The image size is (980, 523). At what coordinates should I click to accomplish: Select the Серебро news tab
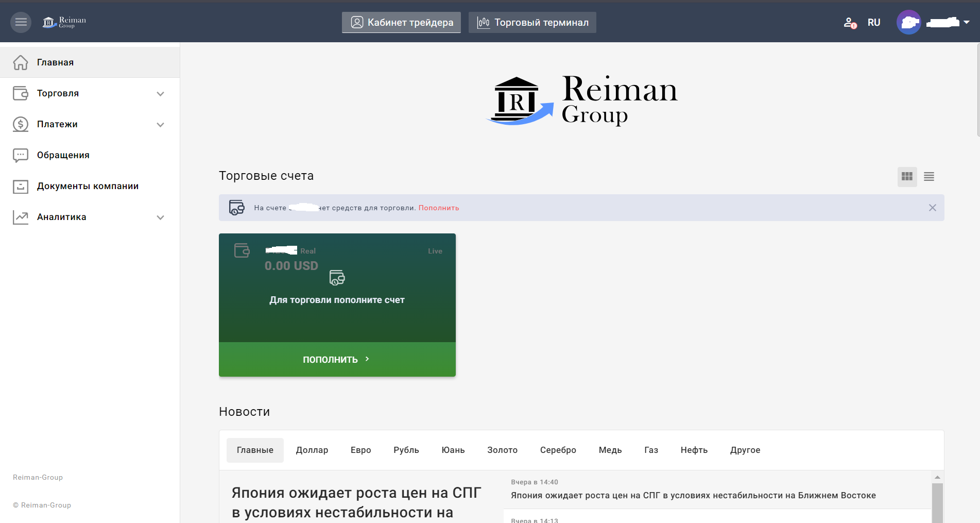558,450
